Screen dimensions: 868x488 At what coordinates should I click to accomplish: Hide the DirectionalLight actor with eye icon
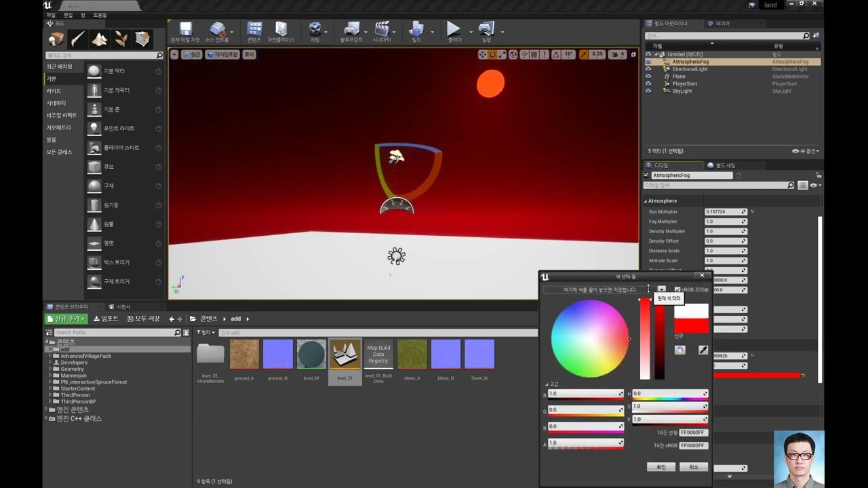648,69
